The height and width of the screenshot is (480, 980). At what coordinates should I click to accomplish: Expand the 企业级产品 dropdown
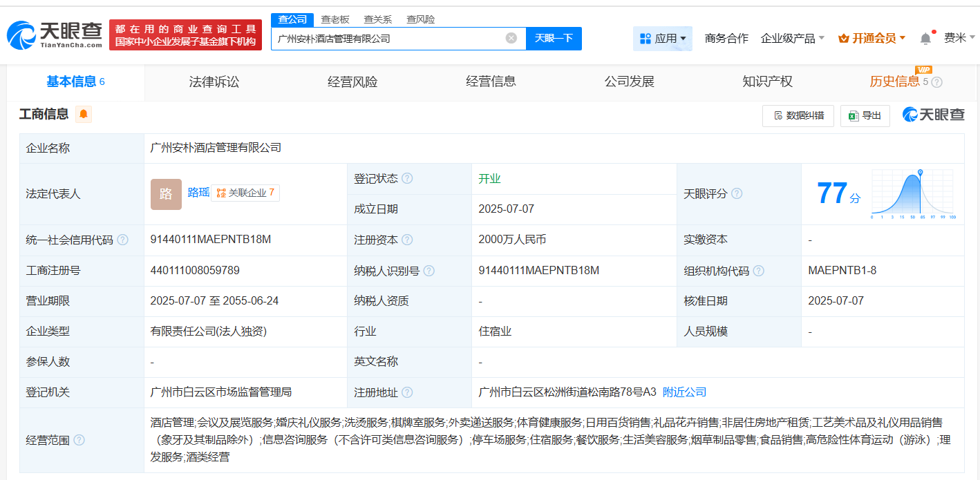(792, 39)
